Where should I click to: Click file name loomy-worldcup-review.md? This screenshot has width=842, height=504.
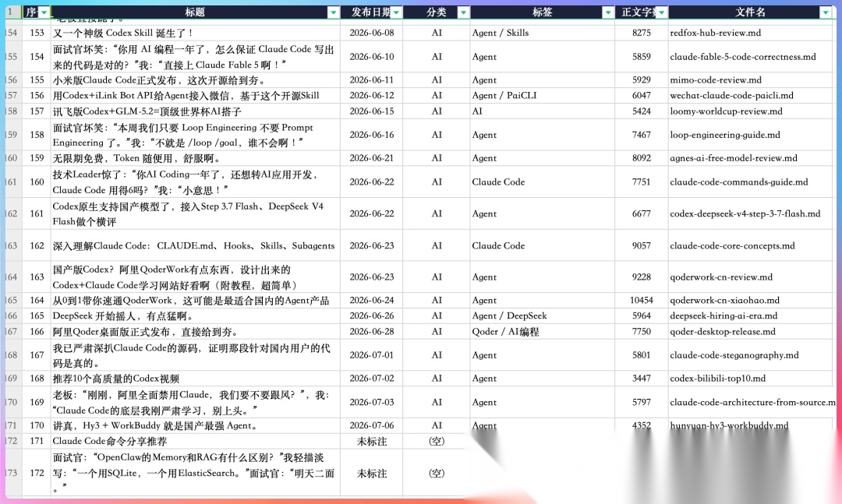coord(726,111)
